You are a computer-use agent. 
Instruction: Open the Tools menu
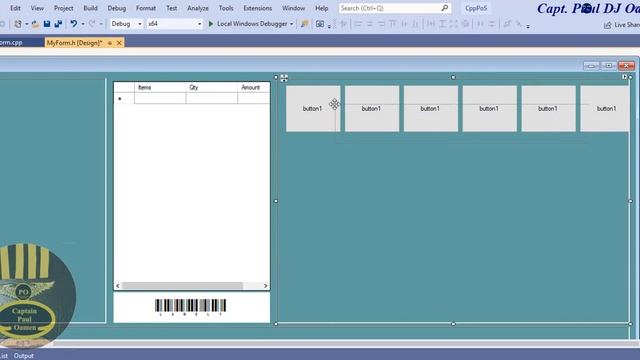pos(226,8)
